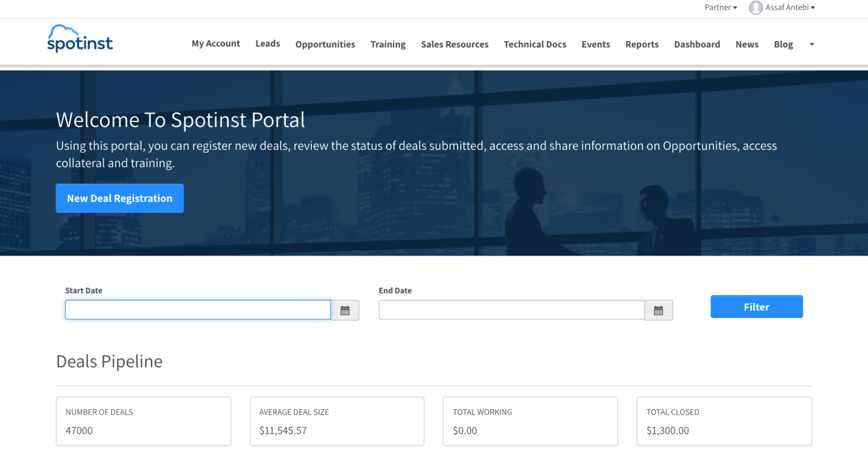This screenshot has width=868, height=466.
Task: Open the Start Date calendar picker icon
Action: click(x=345, y=310)
